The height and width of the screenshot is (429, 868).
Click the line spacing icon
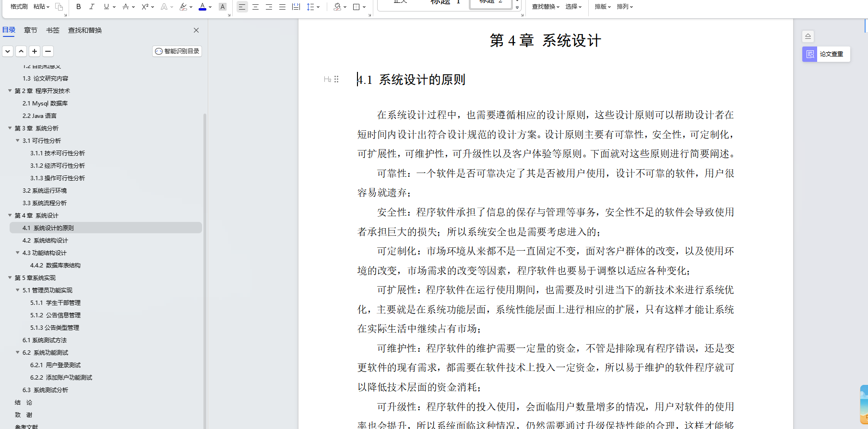(x=310, y=7)
